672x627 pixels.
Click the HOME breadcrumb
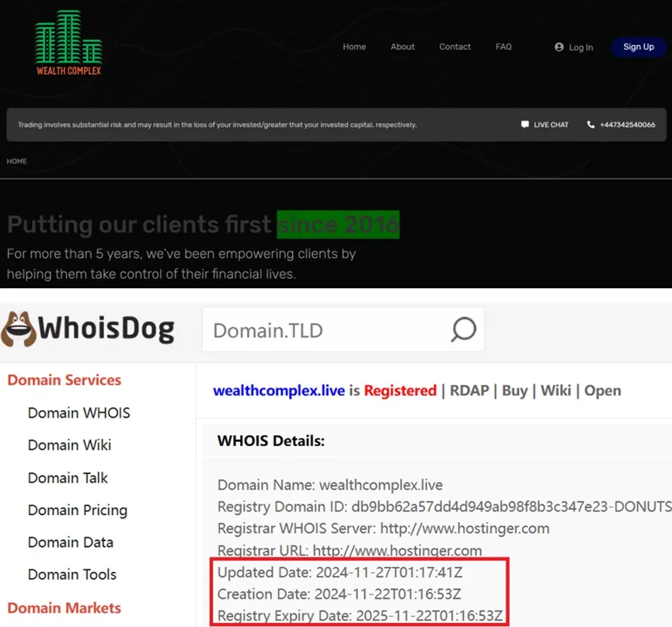click(x=17, y=161)
